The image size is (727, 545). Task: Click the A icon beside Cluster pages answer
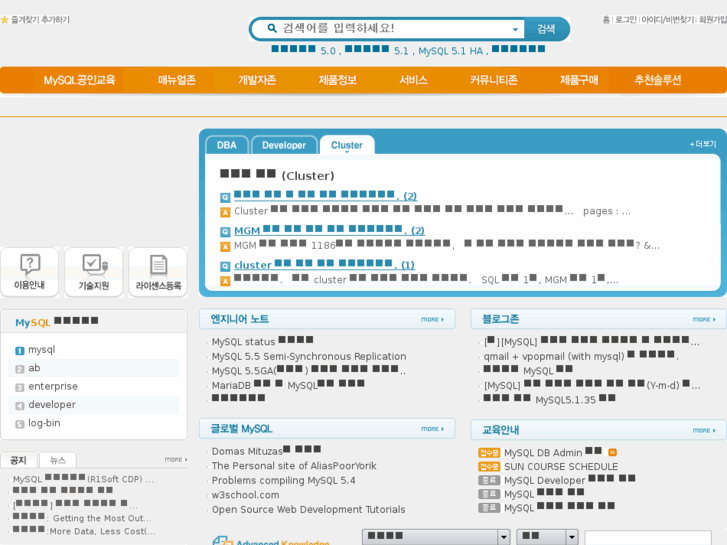[x=225, y=212]
